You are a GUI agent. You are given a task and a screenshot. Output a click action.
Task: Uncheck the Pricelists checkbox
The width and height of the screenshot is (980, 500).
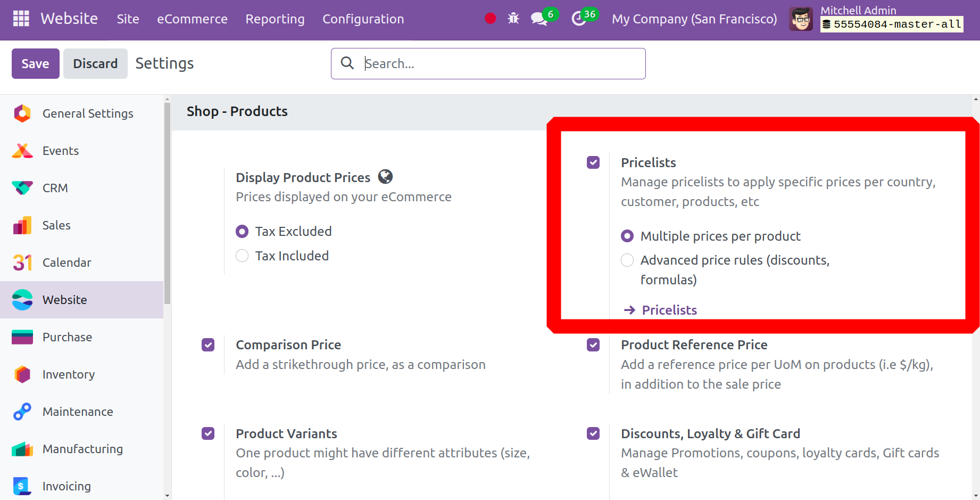tap(593, 162)
